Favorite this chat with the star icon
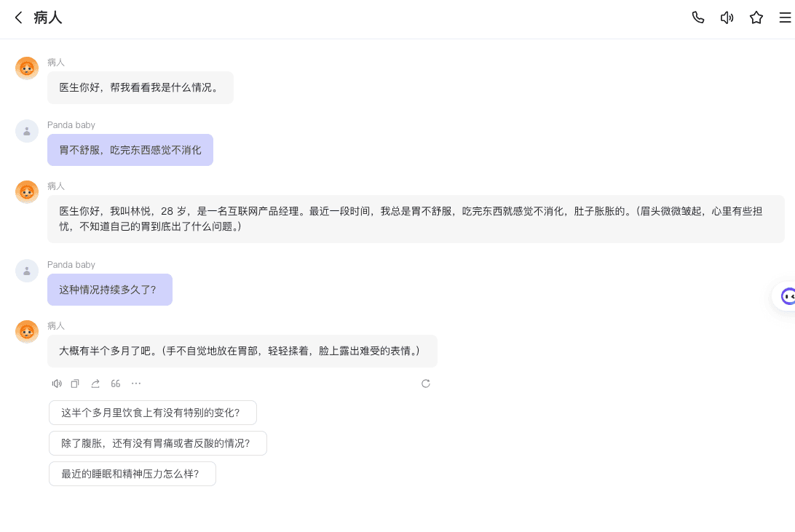The width and height of the screenshot is (795, 532). click(756, 17)
